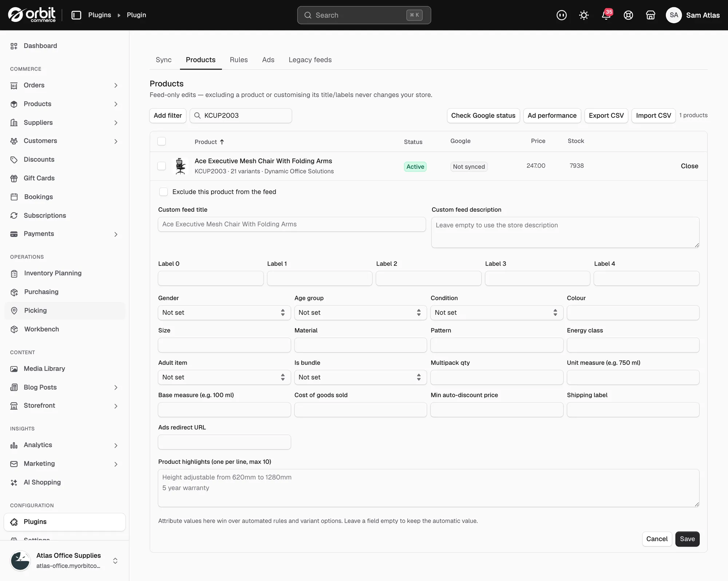
Task: Open the storefront shop icon in header
Action: coord(650,15)
